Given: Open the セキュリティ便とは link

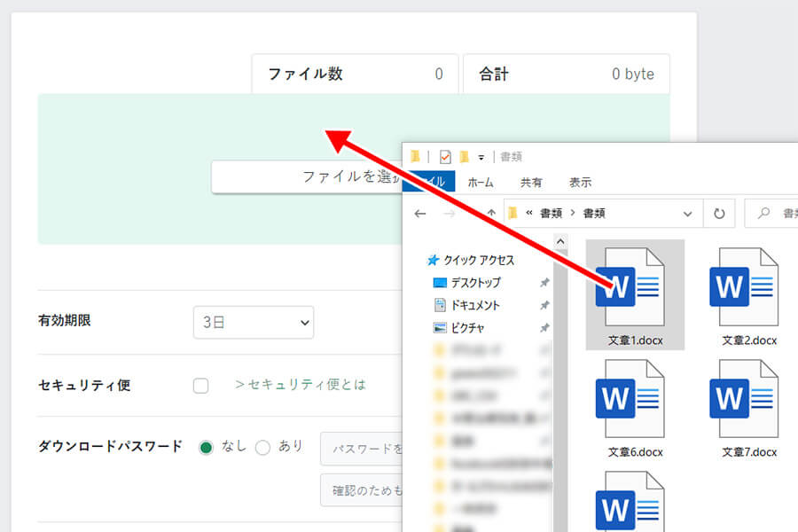Looking at the screenshot, I should (x=301, y=384).
